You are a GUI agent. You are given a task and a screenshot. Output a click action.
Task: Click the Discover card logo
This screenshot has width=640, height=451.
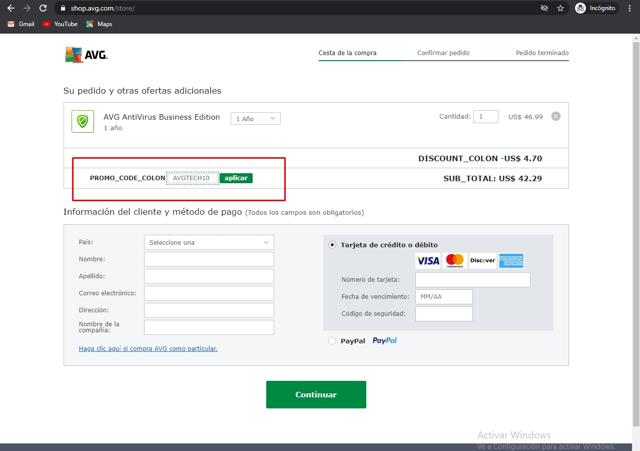482,260
